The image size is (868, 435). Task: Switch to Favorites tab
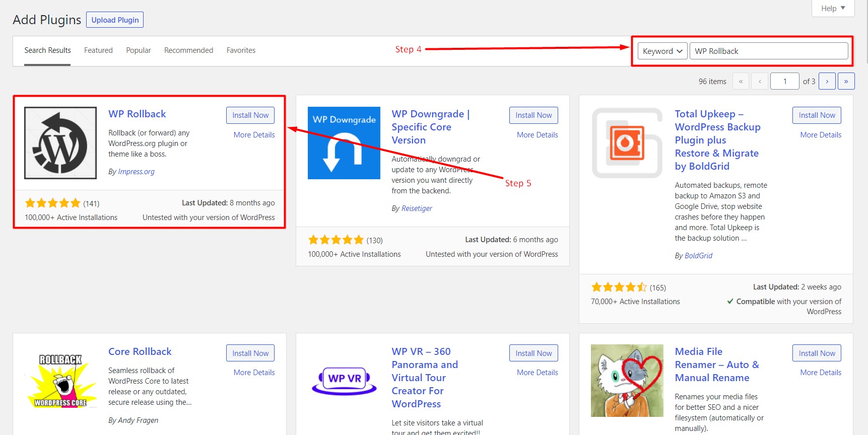241,50
